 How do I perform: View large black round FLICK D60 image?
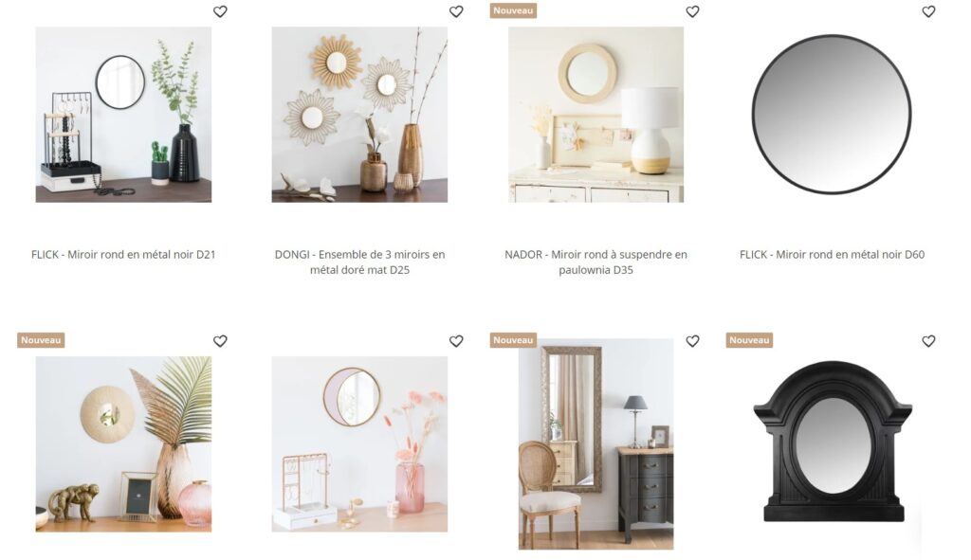click(832, 115)
